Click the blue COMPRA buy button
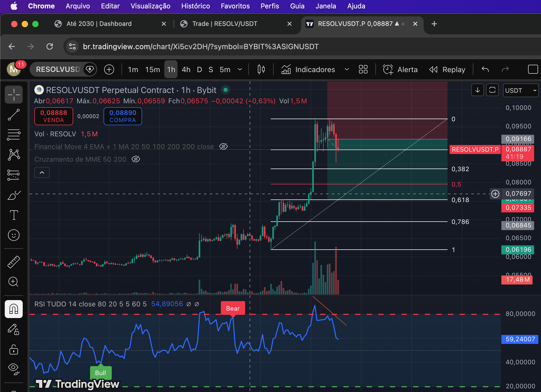Screen dimensions: 541x392 tap(123, 116)
